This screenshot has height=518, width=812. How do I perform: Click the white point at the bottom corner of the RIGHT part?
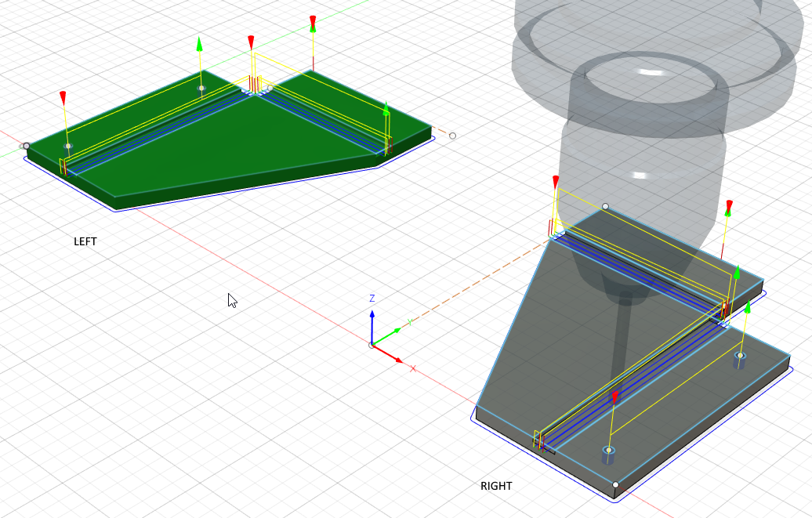click(x=616, y=485)
